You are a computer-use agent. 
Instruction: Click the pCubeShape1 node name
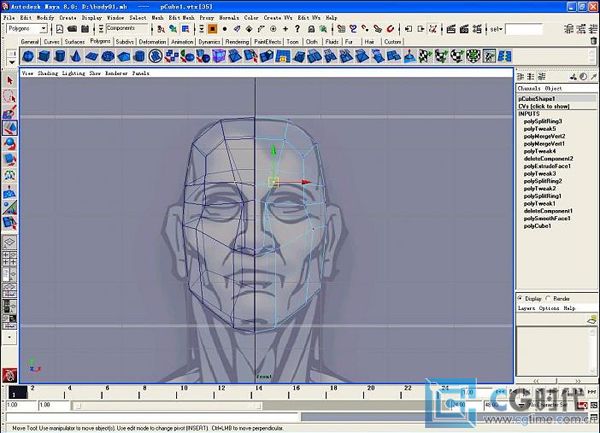(536, 99)
